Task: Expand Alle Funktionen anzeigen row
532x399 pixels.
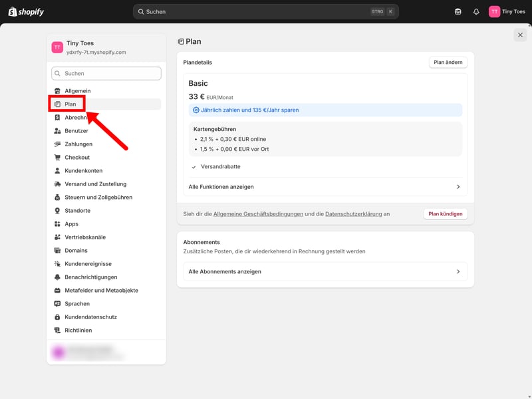Action: pyautogui.click(x=325, y=187)
